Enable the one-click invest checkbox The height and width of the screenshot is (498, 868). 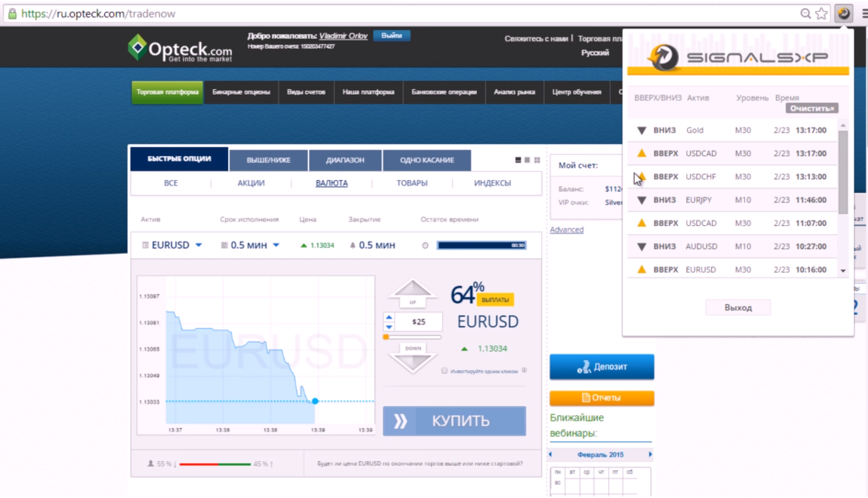point(444,371)
